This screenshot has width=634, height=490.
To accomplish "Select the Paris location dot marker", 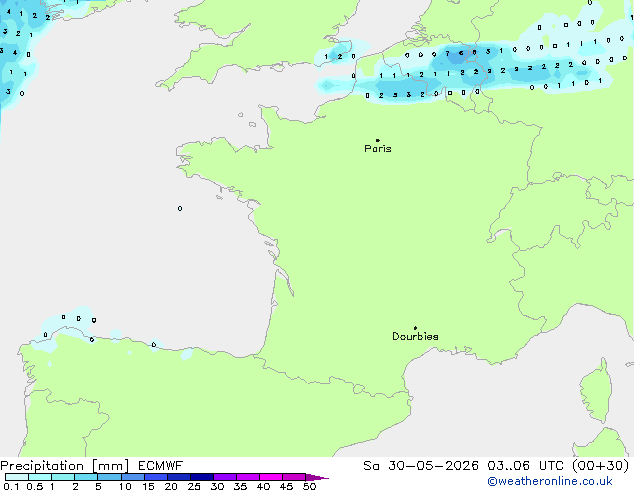I will pyautogui.click(x=378, y=140).
